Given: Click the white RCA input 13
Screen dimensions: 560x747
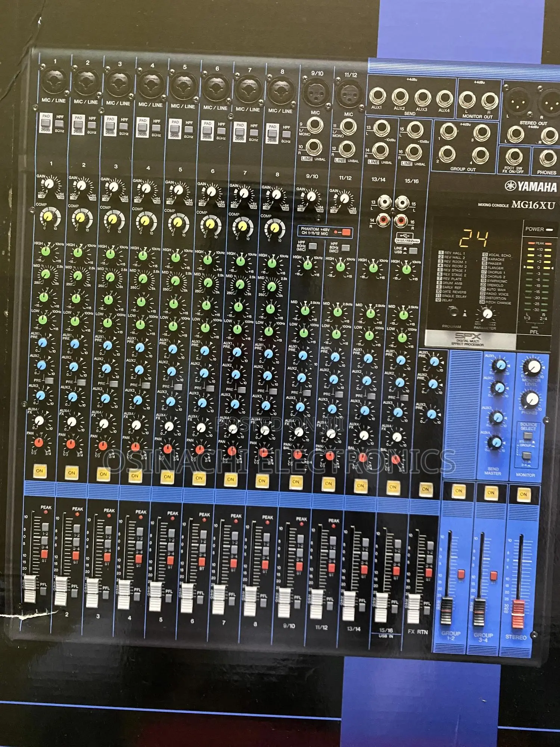Looking at the screenshot, I should pos(385,202).
